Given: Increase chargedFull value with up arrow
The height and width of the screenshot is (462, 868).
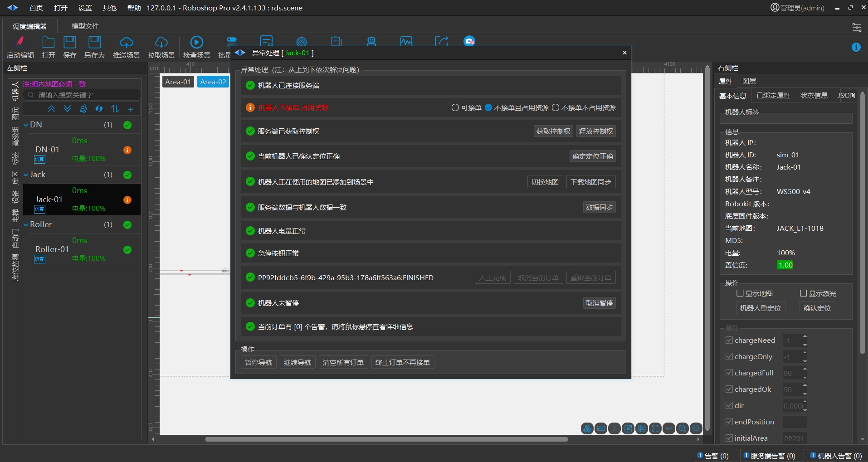Looking at the screenshot, I should [805, 369].
